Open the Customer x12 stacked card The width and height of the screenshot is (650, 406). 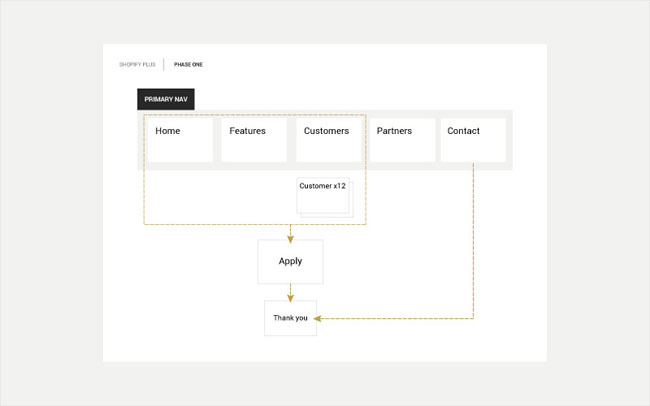(323, 195)
